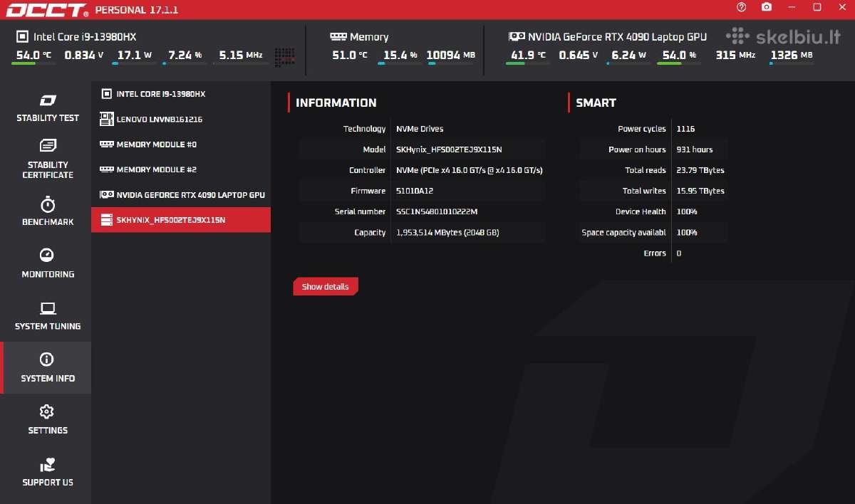The width and height of the screenshot is (855, 504).
Task: Click the Technology value NVMe Drives
Action: (420, 129)
